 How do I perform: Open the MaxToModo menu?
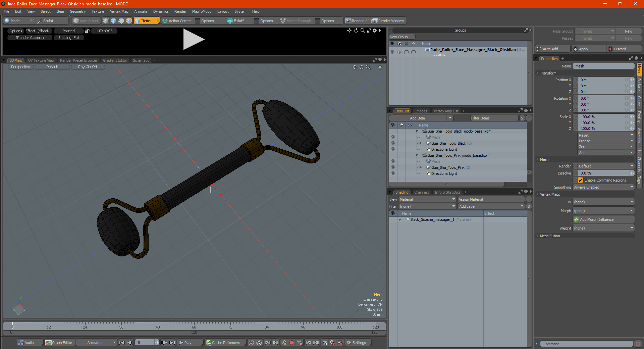(x=202, y=11)
